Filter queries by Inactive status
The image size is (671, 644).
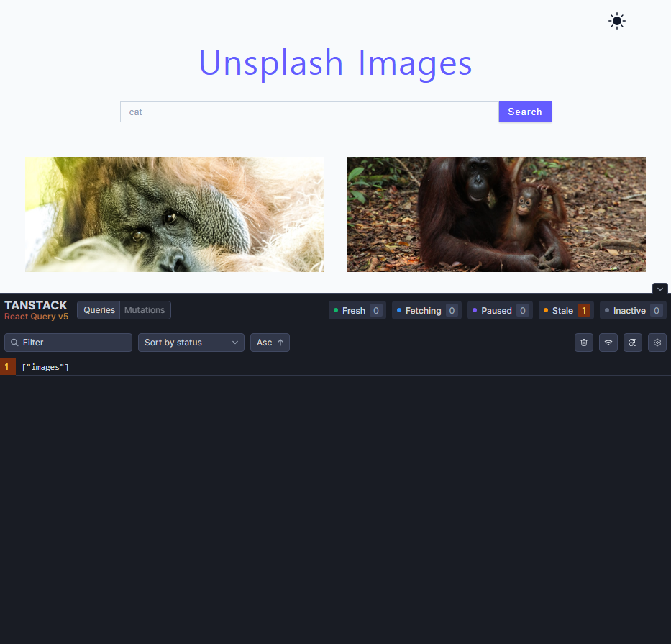[x=633, y=310]
